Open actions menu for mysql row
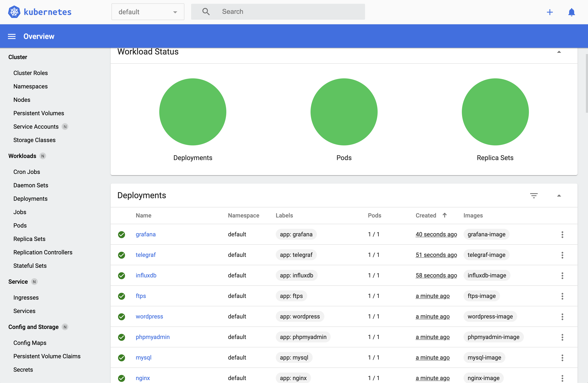This screenshot has width=588, height=383. [x=562, y=358]
